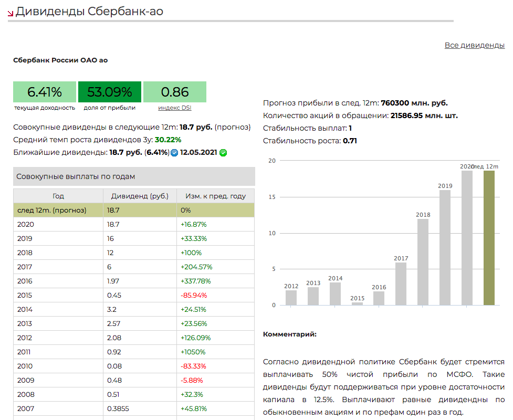This screenshot has height=420, width=513.
Task: Click the Дивиденд (руб.) column header
Action: [x=140, y=196]
